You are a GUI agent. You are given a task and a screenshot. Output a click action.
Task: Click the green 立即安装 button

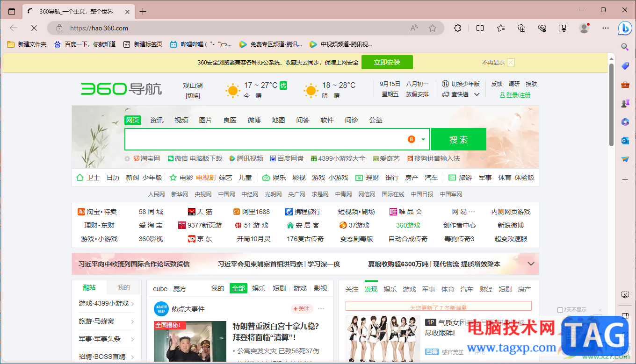point(387,62)
